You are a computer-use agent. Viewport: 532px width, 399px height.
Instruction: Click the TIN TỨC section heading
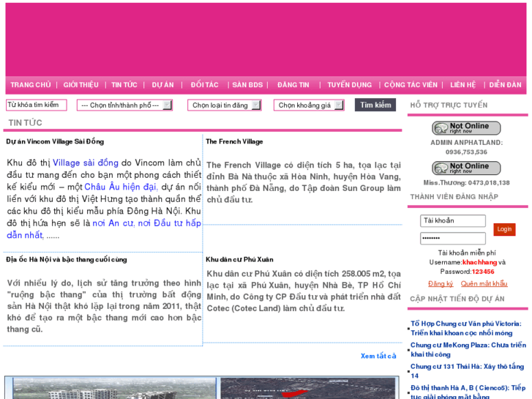(25, 123)
